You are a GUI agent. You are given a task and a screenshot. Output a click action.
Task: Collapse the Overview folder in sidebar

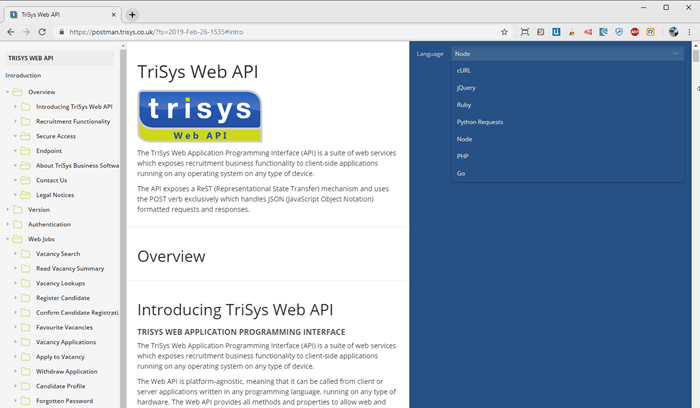click(x=7, y=92)
